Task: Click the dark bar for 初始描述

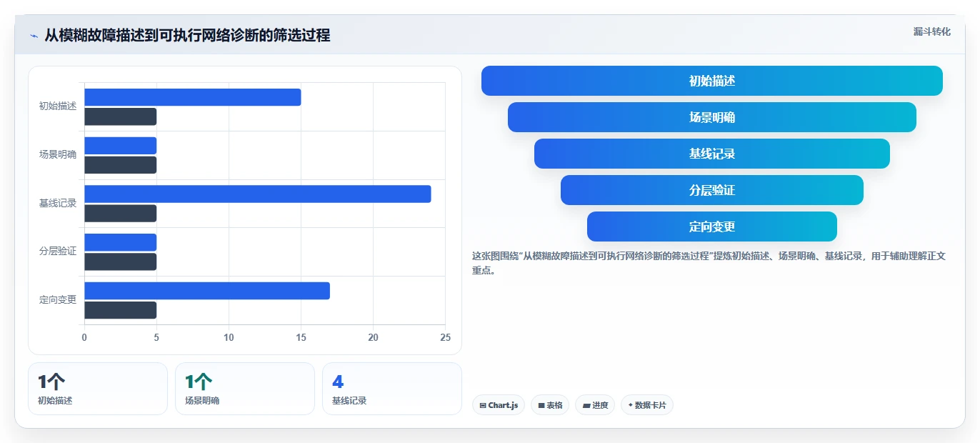Action: point(120,116)
